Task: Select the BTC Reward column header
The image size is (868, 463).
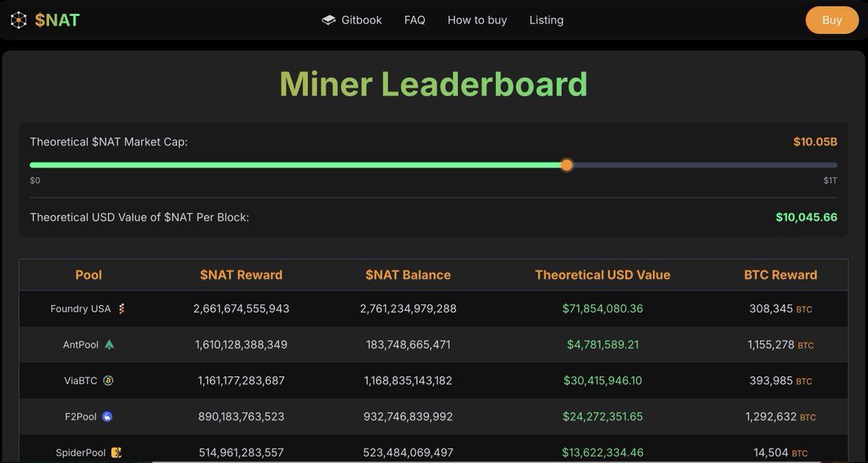Action: [x=780, y=275]
